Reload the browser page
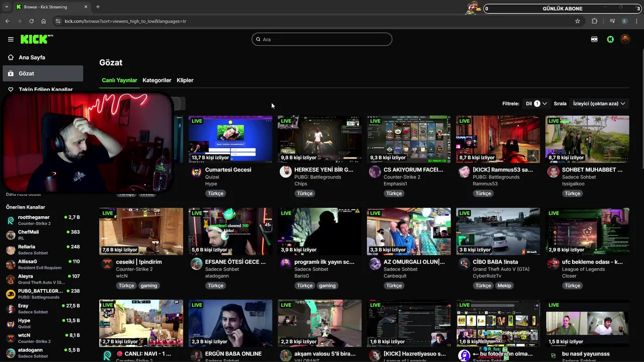 click(31, 21)
